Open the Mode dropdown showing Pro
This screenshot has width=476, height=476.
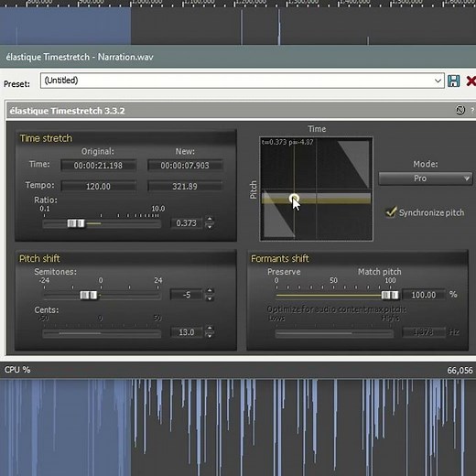(425, 178)
